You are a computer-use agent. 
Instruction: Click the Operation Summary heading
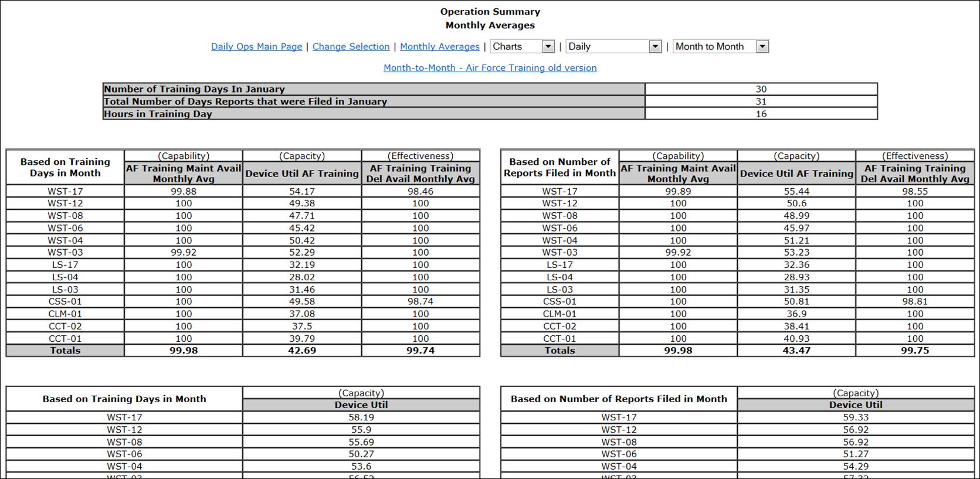click(x=490, y=12)
